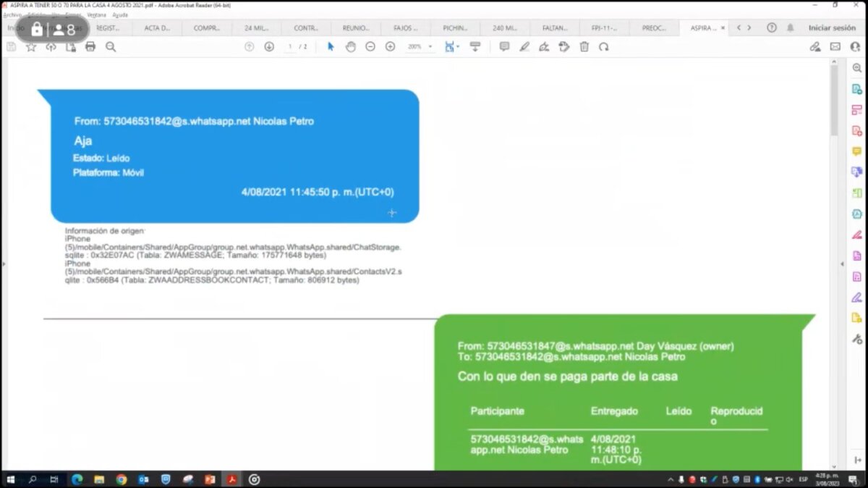Go to the previous page with the up arrow
868x488 pixels.
pyautogui.click(x=250, y=46)
